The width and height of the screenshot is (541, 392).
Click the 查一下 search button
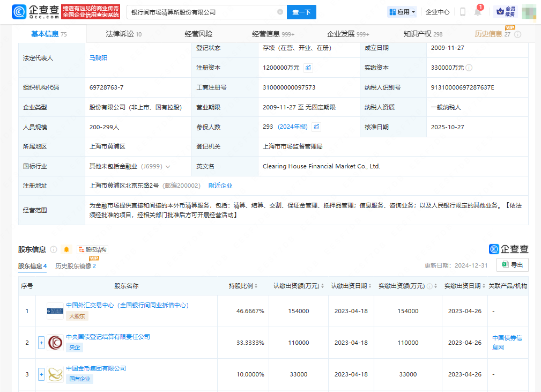(301, 11)
